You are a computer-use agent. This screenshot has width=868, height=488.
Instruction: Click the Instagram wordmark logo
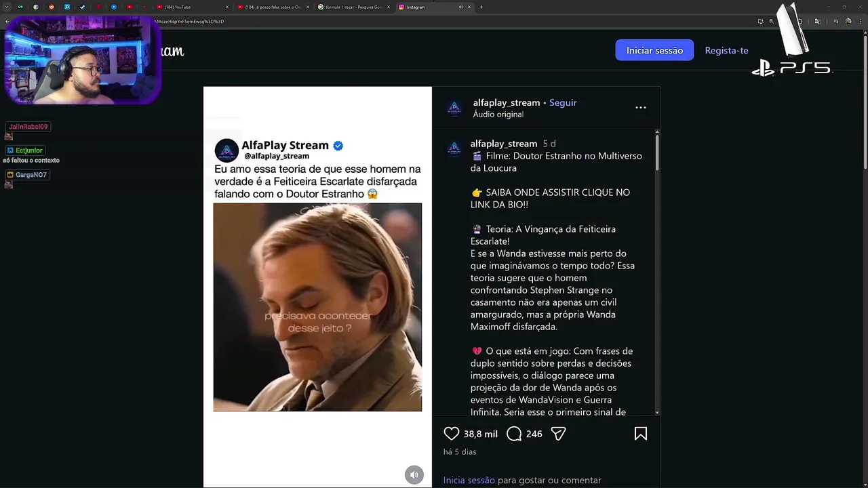tap(173, 51)
